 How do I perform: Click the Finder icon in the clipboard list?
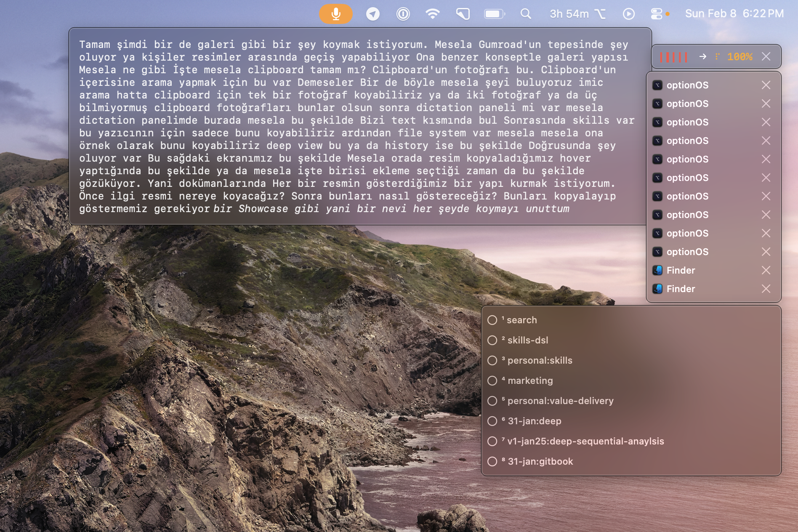pos(657,270)
